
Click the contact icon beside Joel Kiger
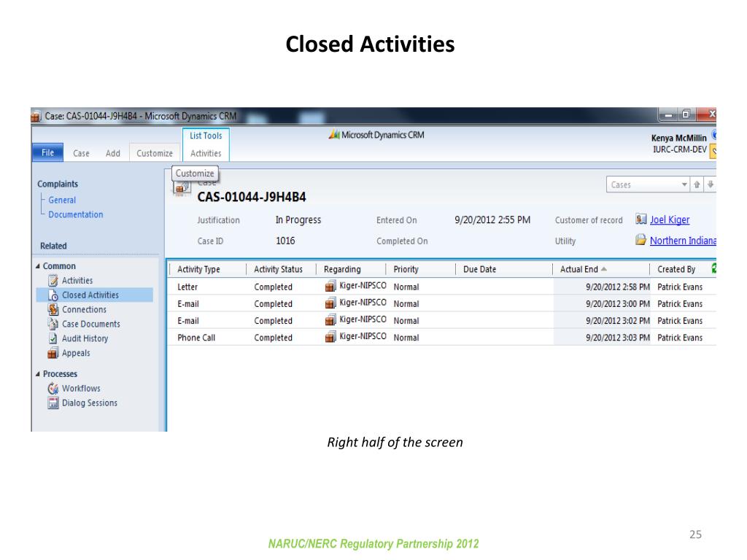[640, 219]
